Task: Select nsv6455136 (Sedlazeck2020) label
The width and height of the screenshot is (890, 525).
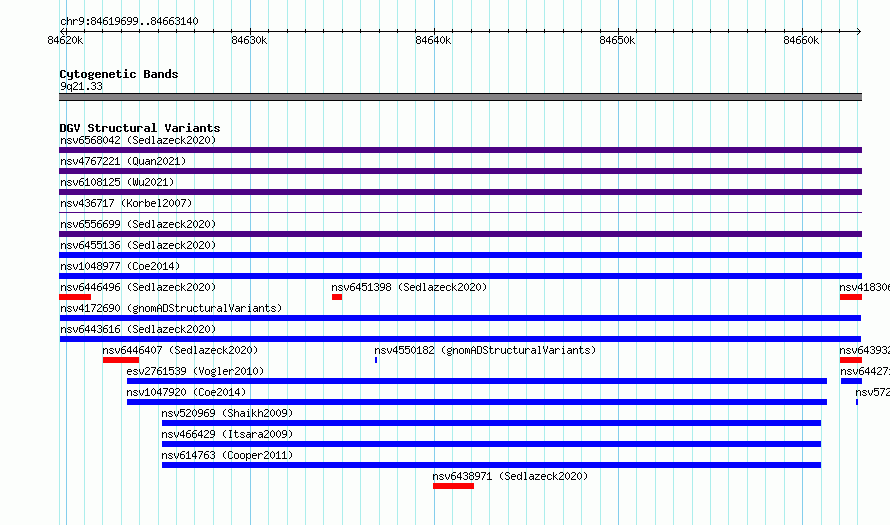Action: pos(138,245)
